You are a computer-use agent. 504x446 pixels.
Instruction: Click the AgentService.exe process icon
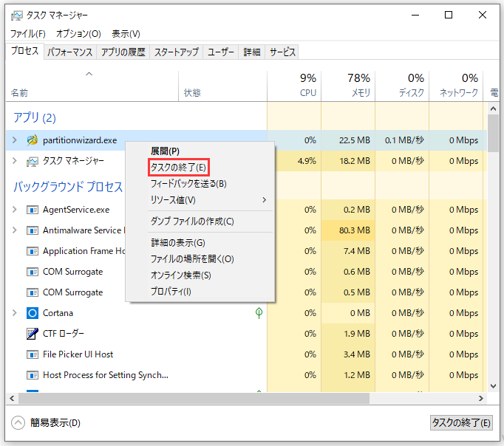32,210
